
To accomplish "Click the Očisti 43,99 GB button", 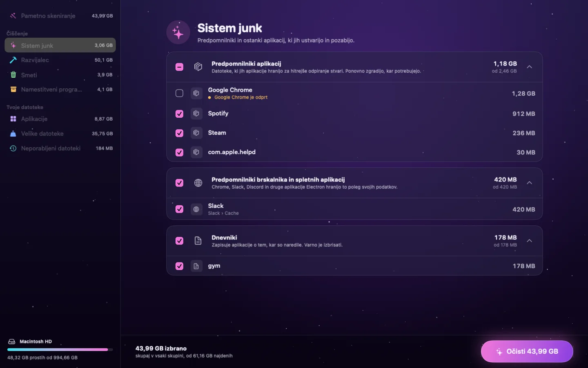I will pos(527,352).
